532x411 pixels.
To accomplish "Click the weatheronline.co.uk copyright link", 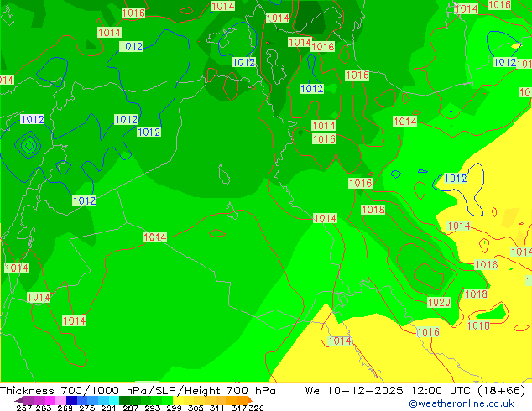I will [462, 403].
